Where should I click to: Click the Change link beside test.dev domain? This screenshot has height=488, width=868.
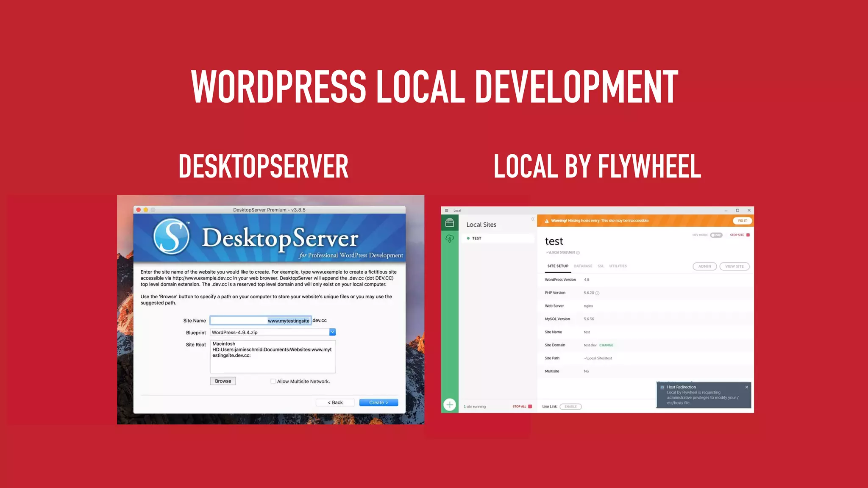[x=606, y=345]
